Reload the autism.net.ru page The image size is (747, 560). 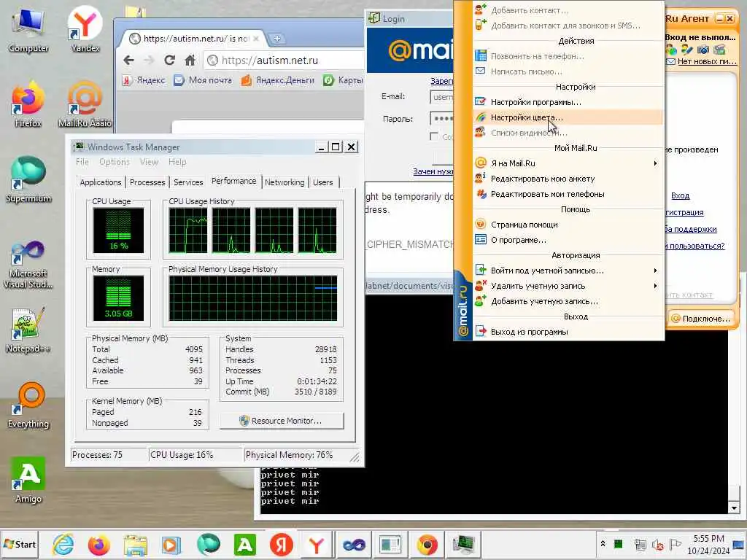click(x=169, y=61)
